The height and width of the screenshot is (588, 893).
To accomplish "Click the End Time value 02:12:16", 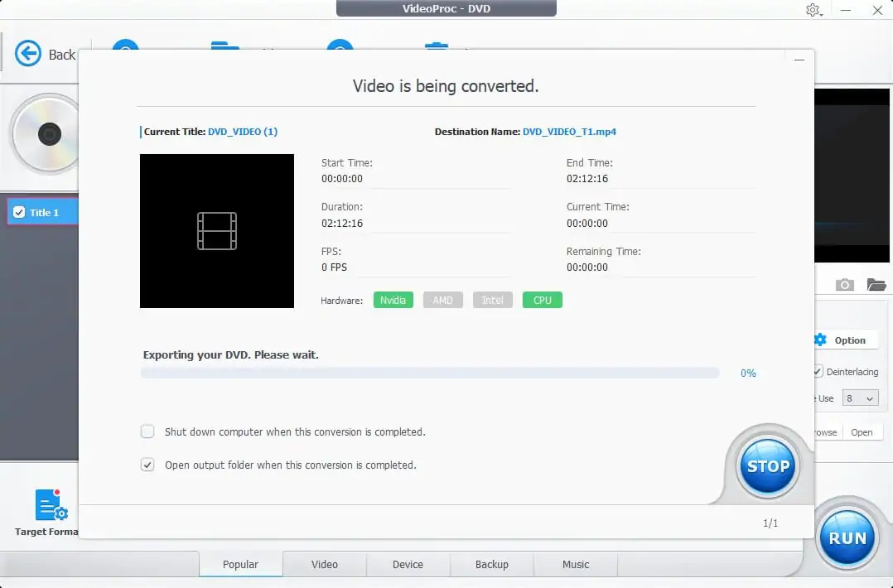I will click(587, 179).
